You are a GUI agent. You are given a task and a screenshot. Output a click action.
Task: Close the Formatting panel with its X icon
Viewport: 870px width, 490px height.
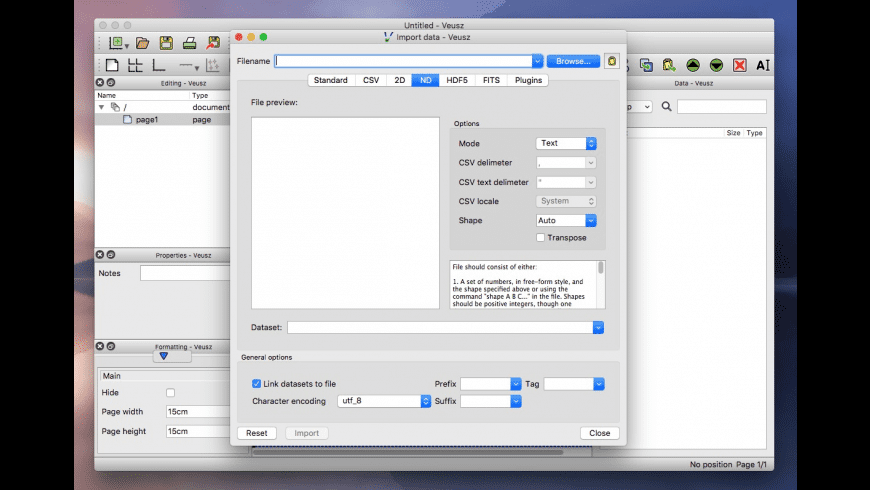pyautogui.click(x=100, y=346)
